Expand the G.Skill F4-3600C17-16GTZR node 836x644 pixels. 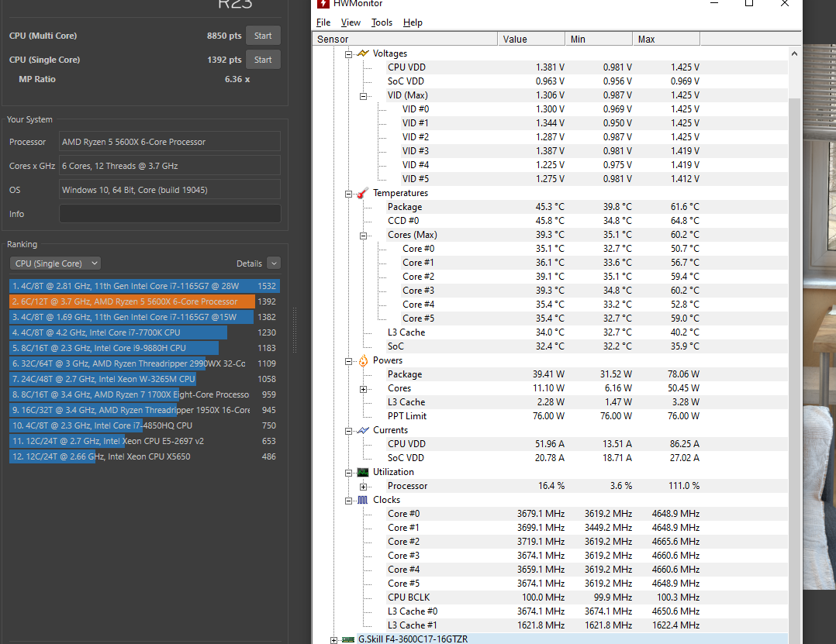tap(333, 640)
